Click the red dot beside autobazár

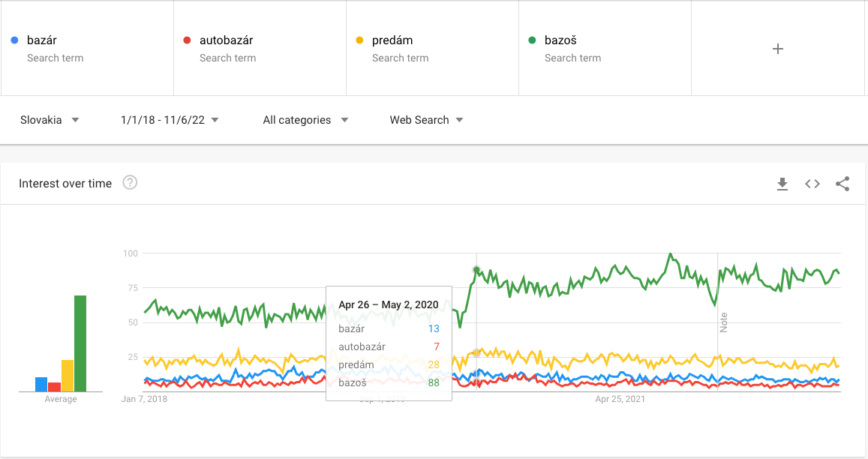(187, 40)
